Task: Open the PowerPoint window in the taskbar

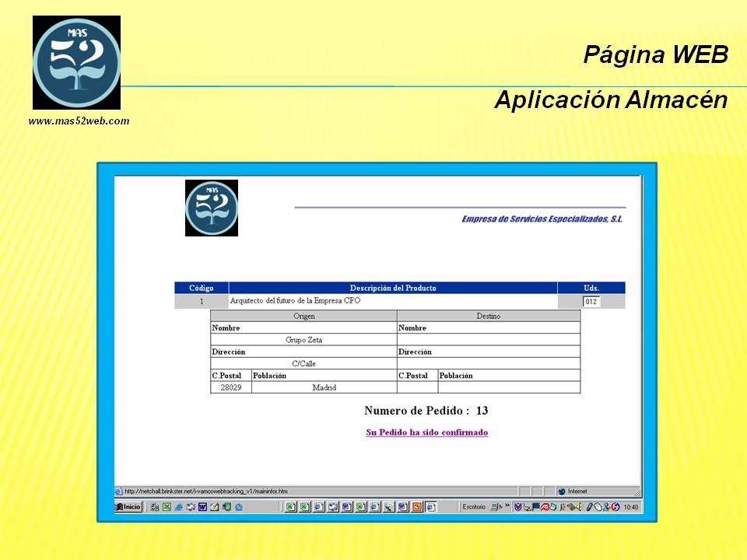Action: tap(416, 507)
